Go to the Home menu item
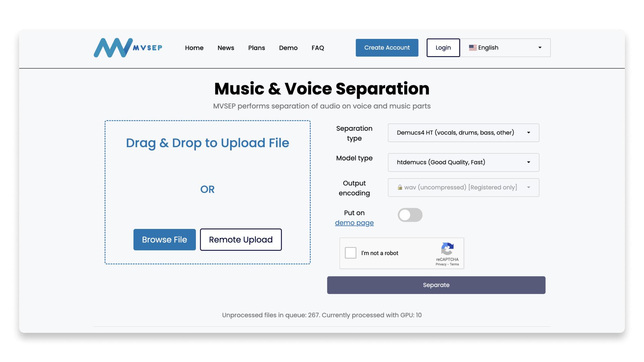Viewport: 644px width, 362px height. click(x=194, y=48)
